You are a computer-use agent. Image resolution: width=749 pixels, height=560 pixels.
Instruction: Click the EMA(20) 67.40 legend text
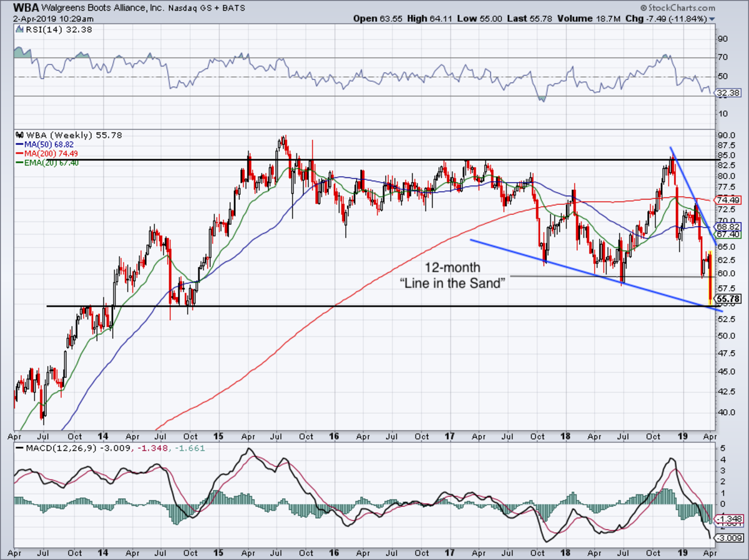pyautogui.click(x=52, y=163)
